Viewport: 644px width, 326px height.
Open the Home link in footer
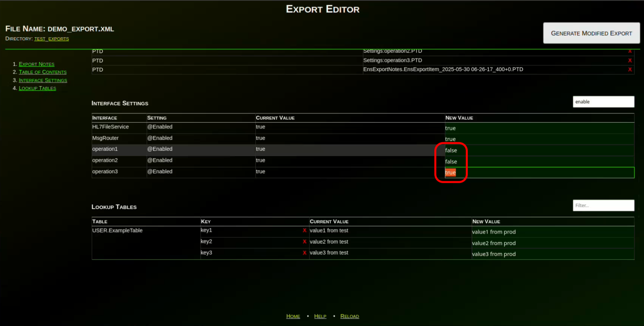click(293, 316)
